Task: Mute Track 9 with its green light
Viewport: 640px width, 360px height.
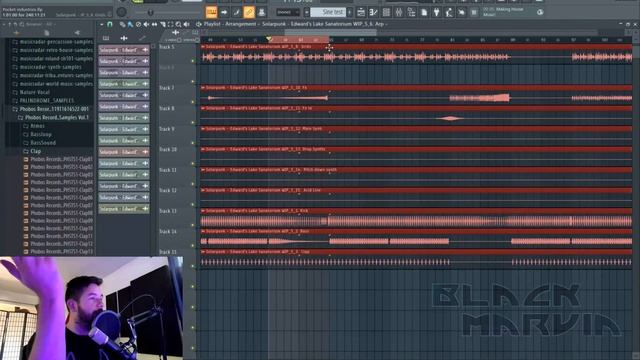Action: pyautogui.click(x=193, y=143)
